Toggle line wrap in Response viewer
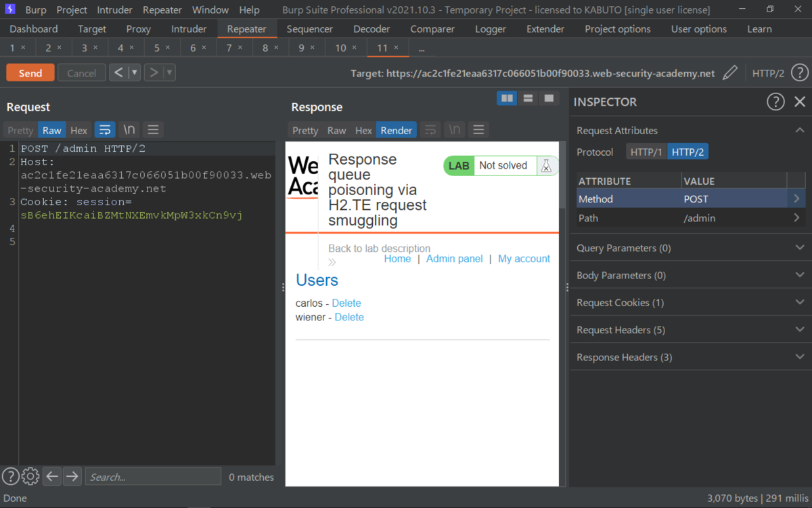 point(430,130)
